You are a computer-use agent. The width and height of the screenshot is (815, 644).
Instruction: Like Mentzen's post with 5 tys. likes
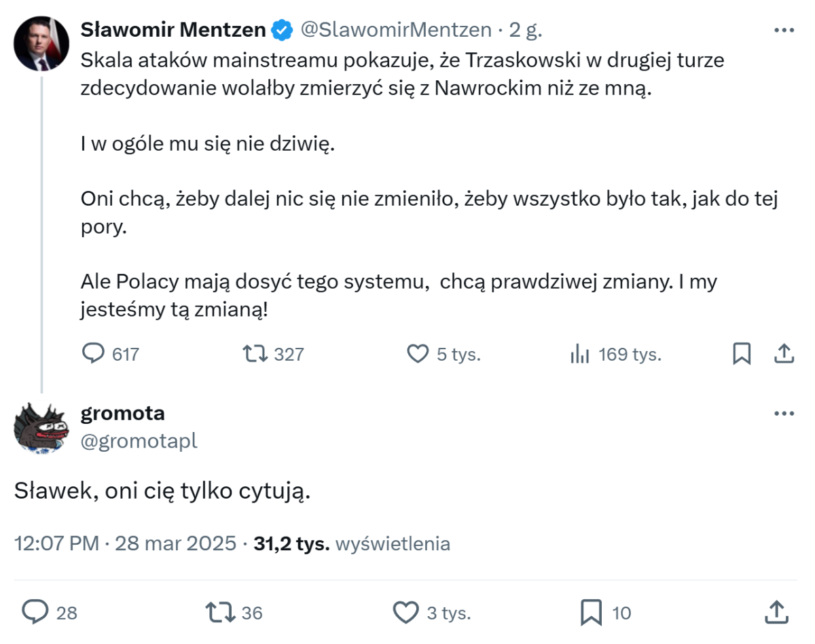point(418,354)
